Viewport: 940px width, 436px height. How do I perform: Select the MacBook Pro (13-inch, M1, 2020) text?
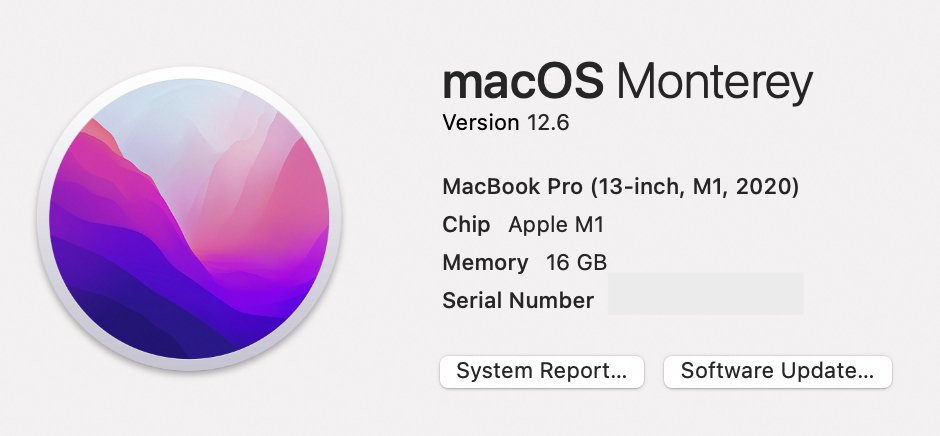(620, 186)
